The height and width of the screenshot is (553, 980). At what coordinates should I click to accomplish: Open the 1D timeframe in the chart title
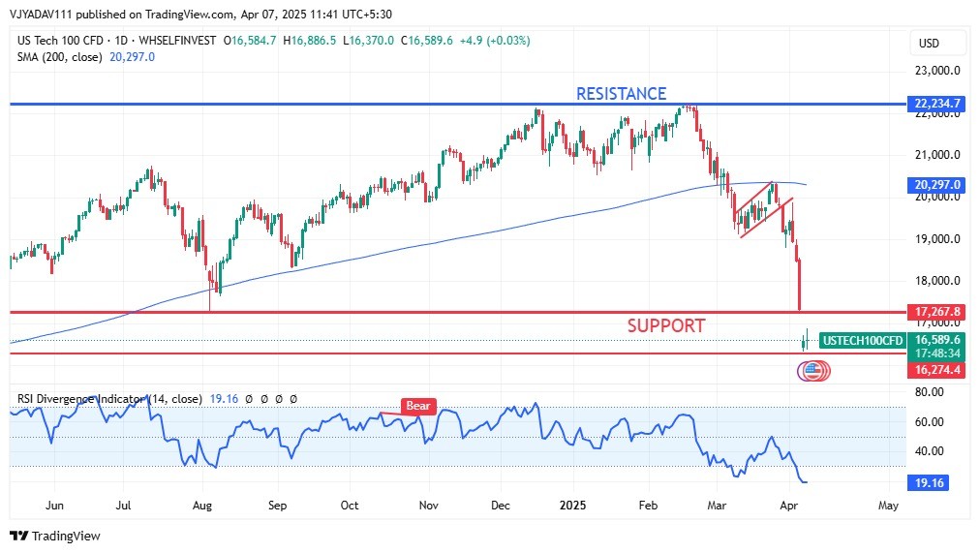(x=119, y=41)
